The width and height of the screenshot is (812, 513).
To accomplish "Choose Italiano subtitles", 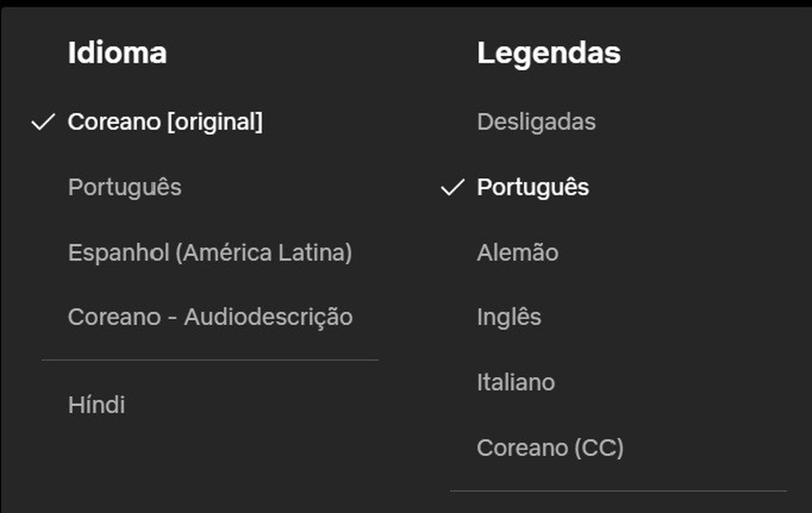I will [516, 382].
